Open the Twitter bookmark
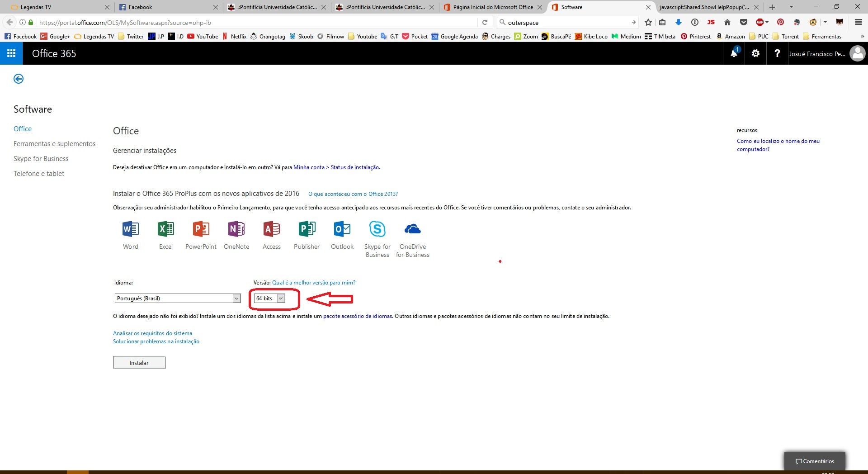 point(131,37)
